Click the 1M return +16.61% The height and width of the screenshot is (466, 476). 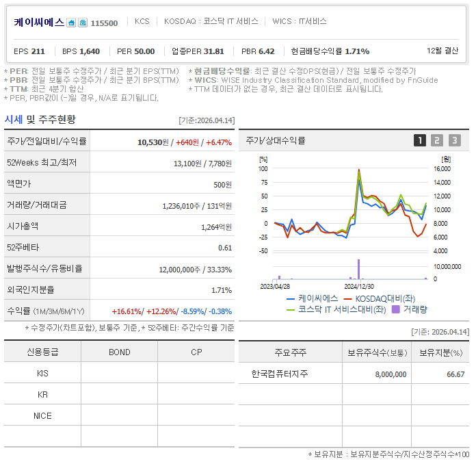127,311
